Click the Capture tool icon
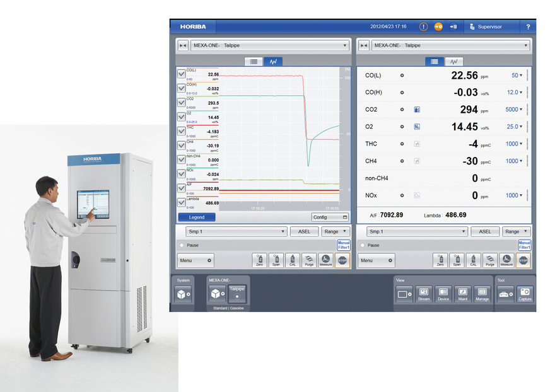Viewport: 555px width, 392px height. pyautogui.click(x=525, y=294)
